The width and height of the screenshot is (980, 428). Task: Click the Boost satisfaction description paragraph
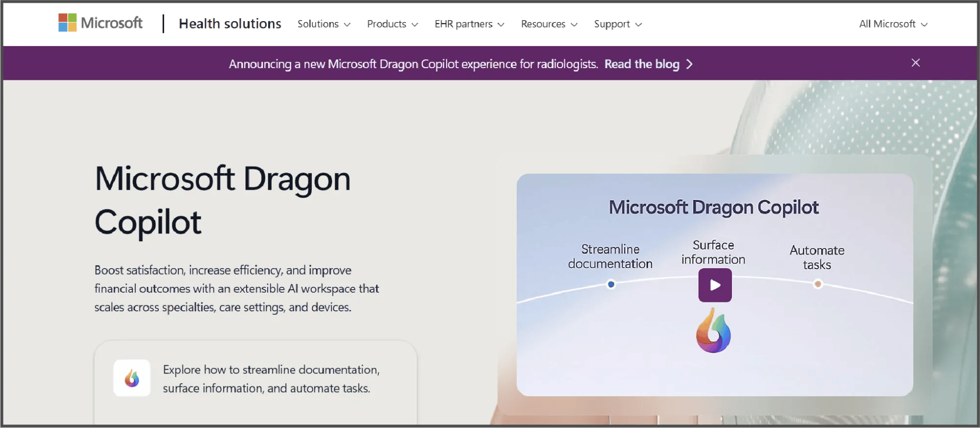pos(237,289)
